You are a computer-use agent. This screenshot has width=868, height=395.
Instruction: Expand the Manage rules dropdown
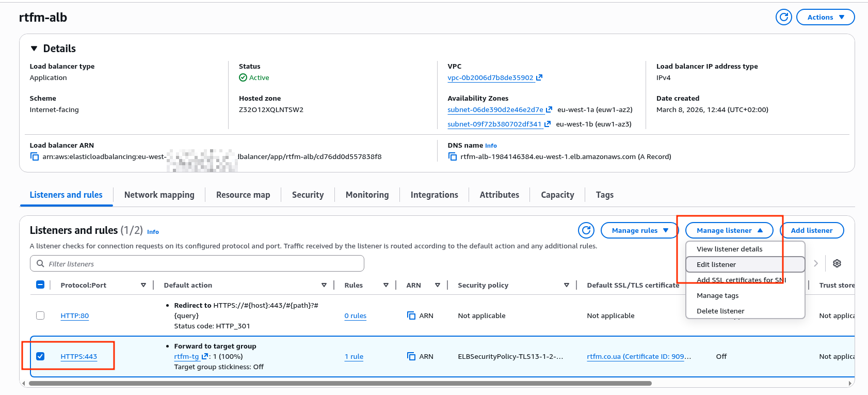639,230
